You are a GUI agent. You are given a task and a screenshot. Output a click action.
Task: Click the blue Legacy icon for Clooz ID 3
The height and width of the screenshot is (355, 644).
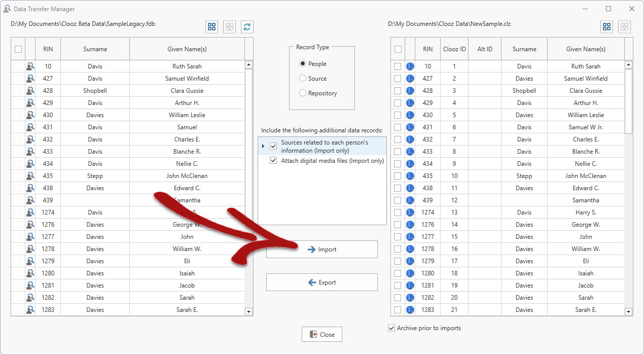click(410, 91)
